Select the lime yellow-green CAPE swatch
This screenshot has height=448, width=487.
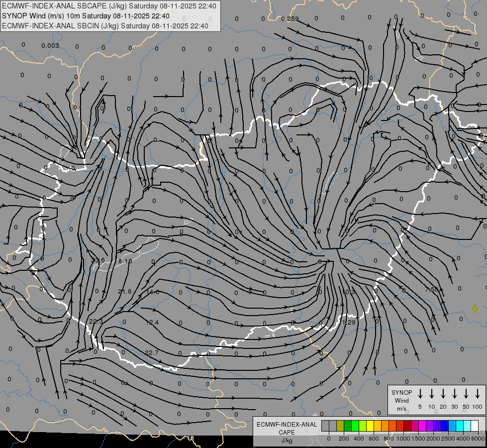[x=363, y=426]
